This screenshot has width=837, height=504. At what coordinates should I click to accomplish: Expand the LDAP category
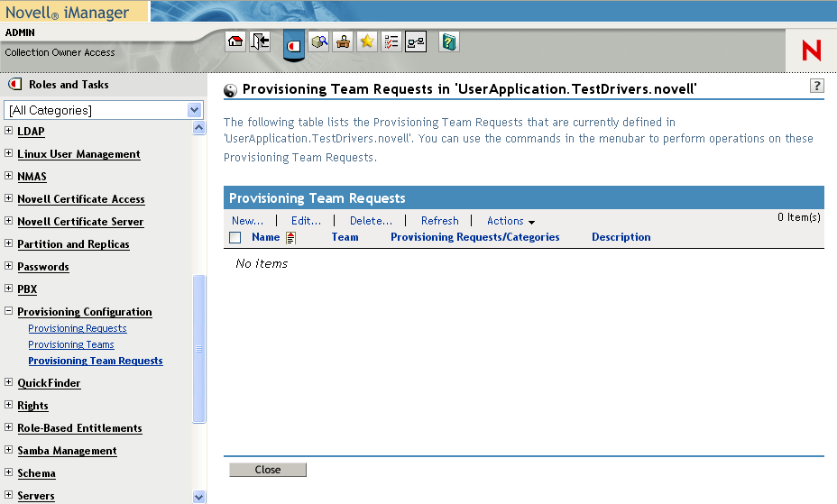click(8, 131)
